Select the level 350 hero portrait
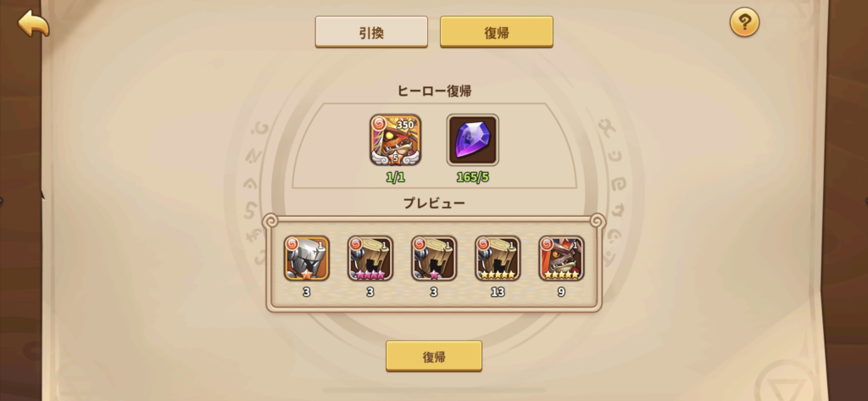 coord(395,140)
